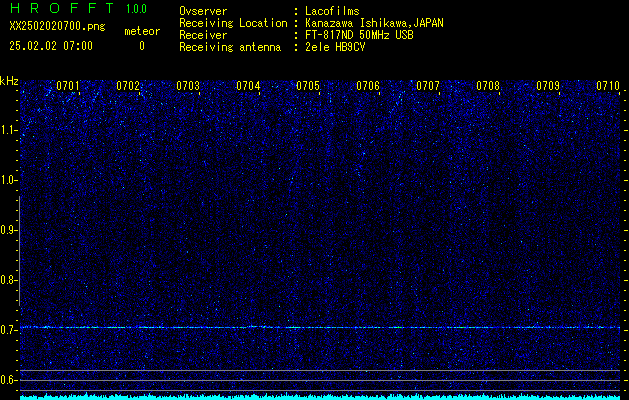
Task: Click the 0.8 kHz frequency axis label
Action: tap(8, 280)
